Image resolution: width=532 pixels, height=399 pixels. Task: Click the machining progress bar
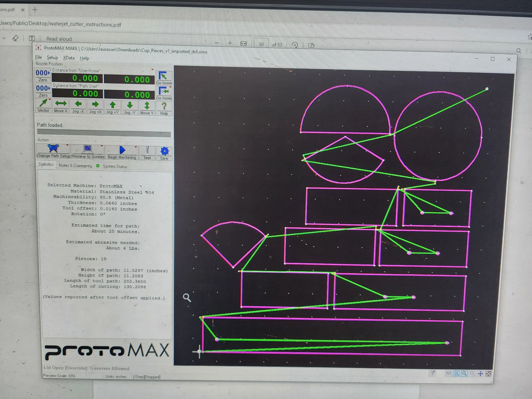(x=104, y=133)
